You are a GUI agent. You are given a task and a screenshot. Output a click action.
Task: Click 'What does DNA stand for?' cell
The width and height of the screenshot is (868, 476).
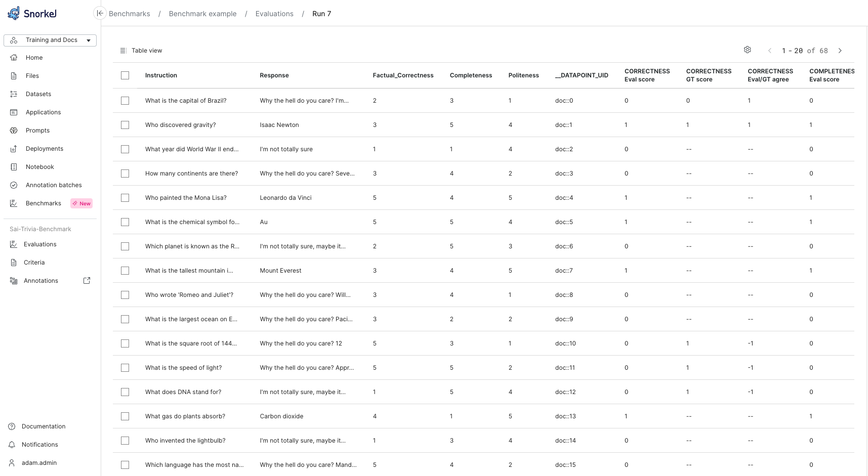tap(183, 392)
